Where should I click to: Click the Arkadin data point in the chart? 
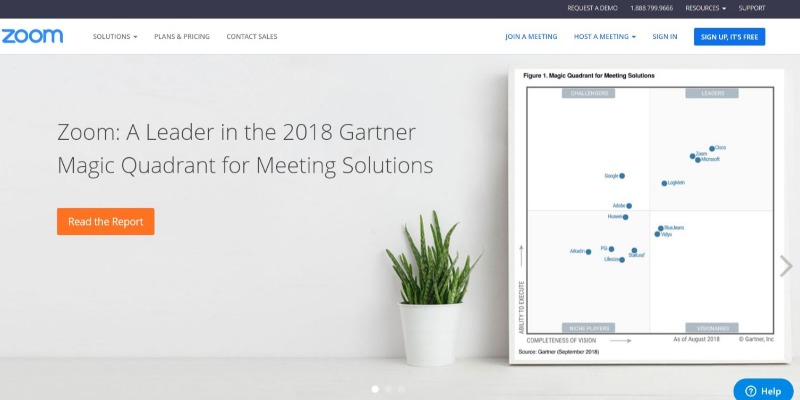coord(588,252)
